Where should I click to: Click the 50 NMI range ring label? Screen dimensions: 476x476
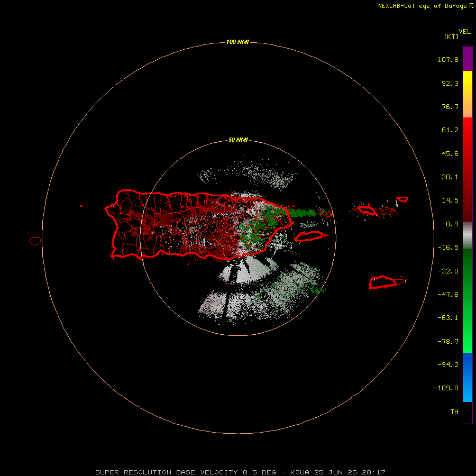pyautogui.click(x=238, y=140)
